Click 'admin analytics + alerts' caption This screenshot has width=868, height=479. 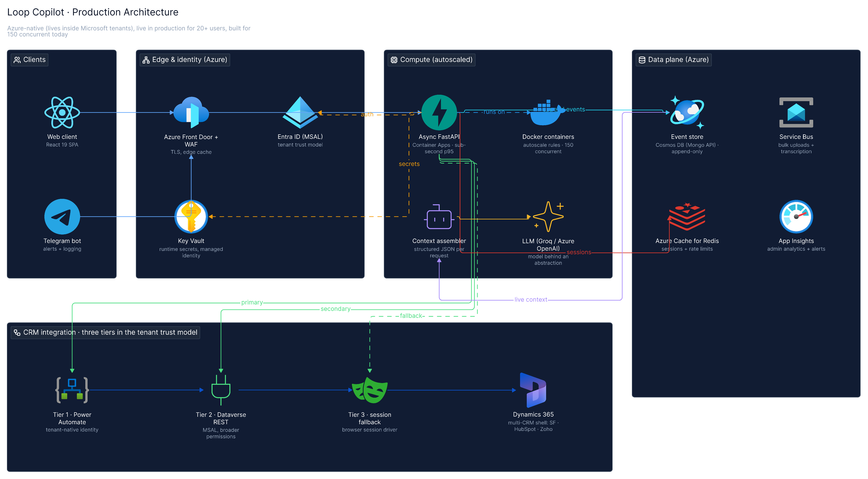click(x=796, y=249)
